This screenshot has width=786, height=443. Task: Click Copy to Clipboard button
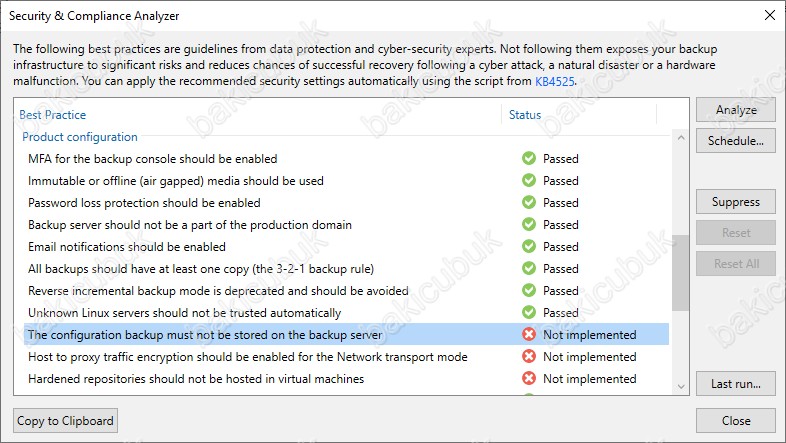65,420
